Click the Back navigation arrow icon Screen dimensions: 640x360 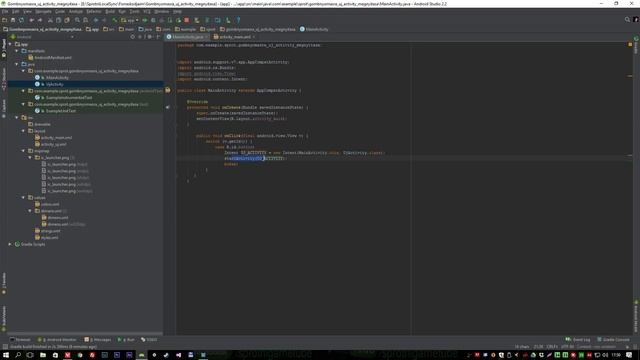tap(96, 20)
